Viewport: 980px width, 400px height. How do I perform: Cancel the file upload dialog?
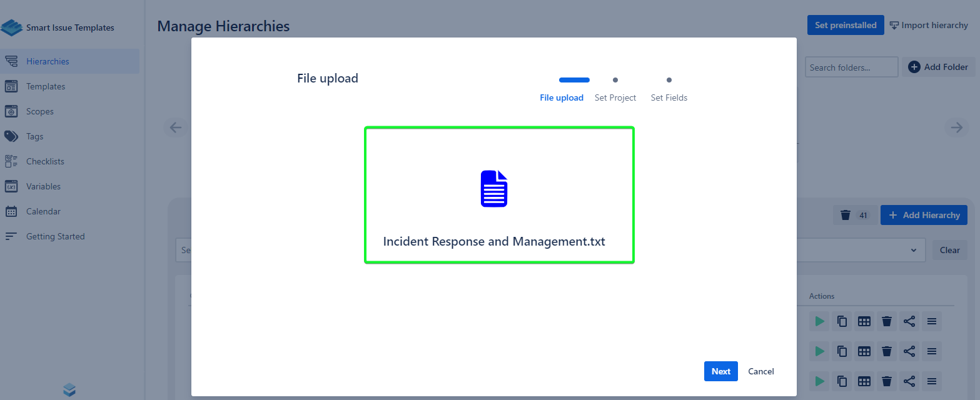(x=760, y=371)
